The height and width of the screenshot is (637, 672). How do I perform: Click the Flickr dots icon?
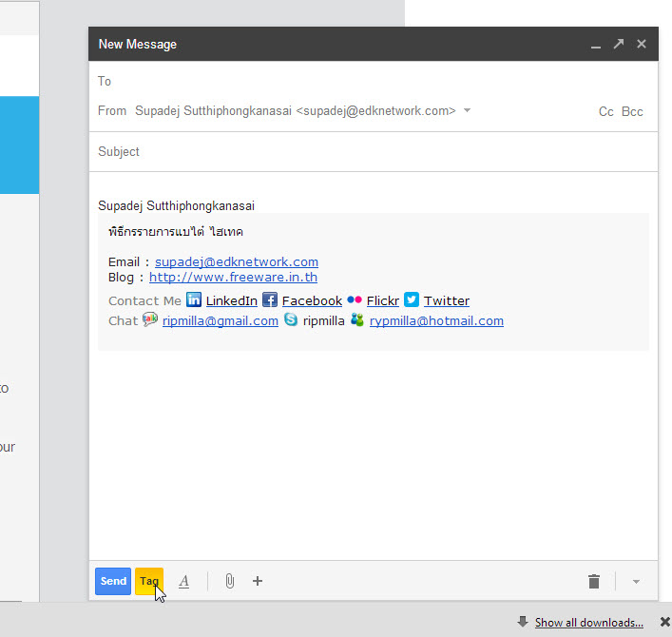tap(355, 300)
